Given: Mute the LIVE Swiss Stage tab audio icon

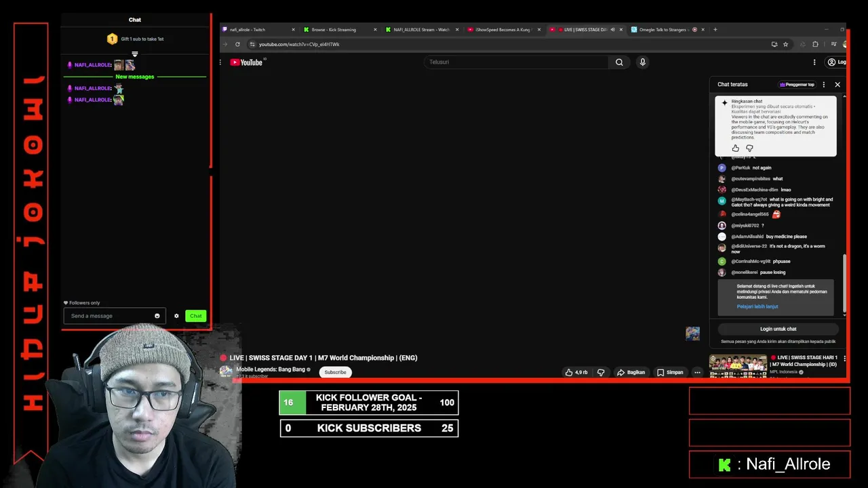Looking at the screenshot, I should point(612,29).
